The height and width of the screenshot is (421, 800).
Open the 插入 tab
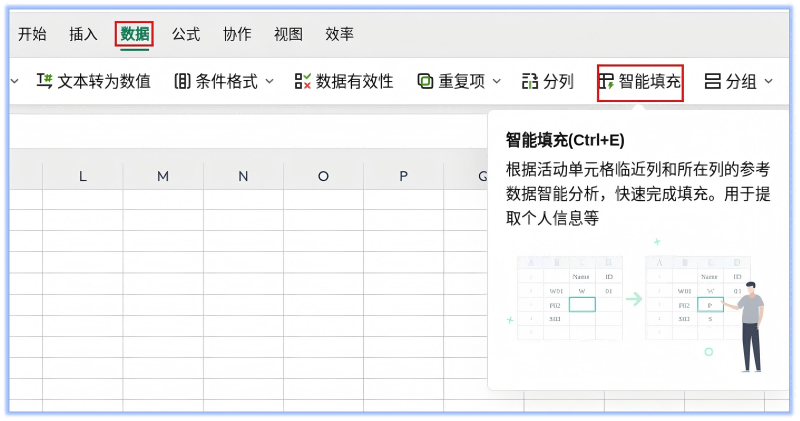coord(83,34)
